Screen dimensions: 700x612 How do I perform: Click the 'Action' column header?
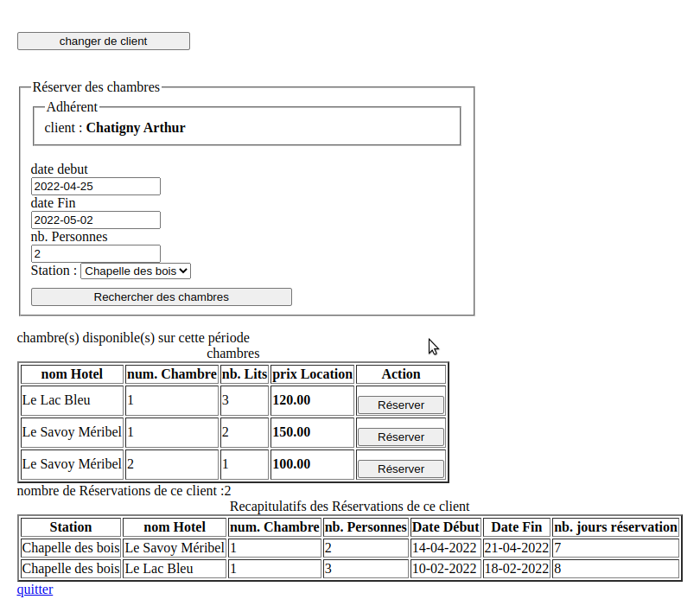click(x=400, y=374)
